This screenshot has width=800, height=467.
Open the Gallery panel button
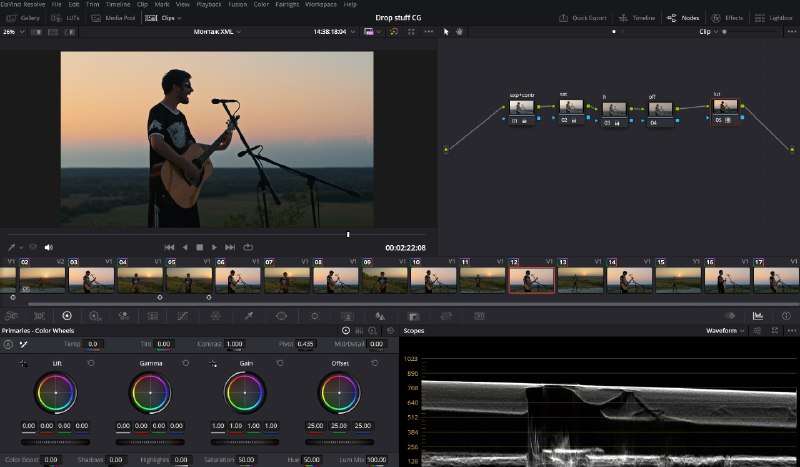pyautogui.click(x=23, y=18)
